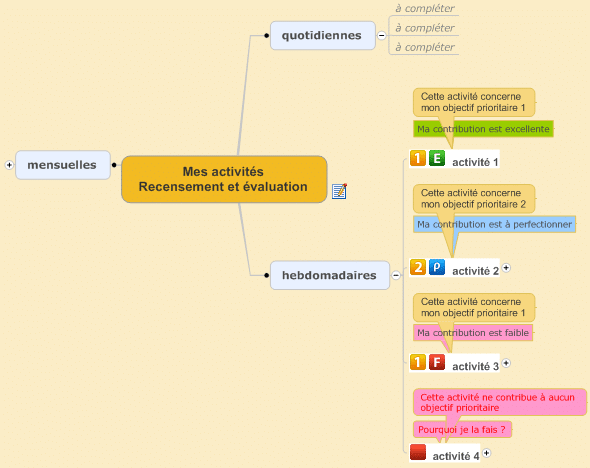Click 'objectif prioritaire 2' callout
The width and height of the screenshot is (590, 468).
click(474, 198)
